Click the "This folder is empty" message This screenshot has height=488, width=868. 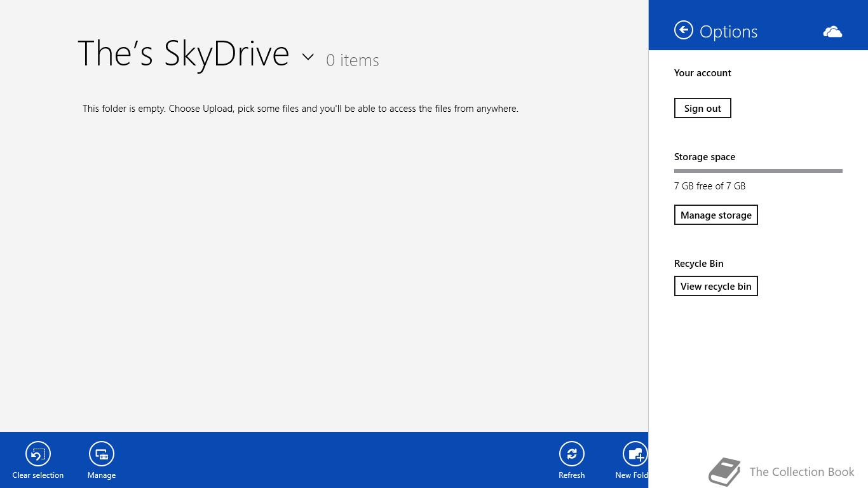tap(301, 109)
